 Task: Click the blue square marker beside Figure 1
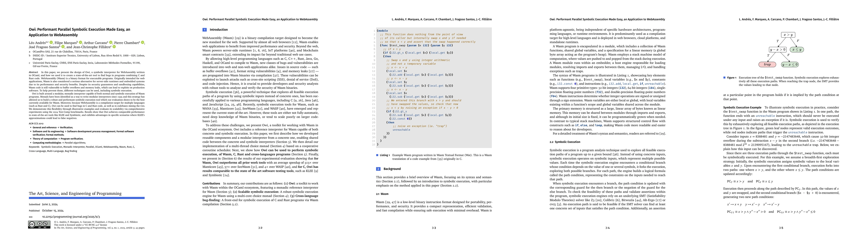point(724,78)
